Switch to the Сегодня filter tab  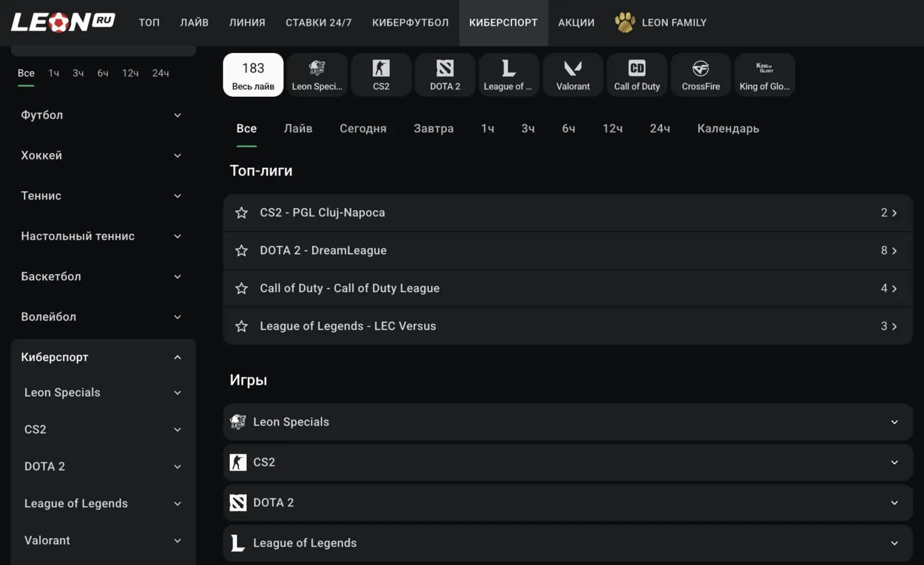(363, 129)
